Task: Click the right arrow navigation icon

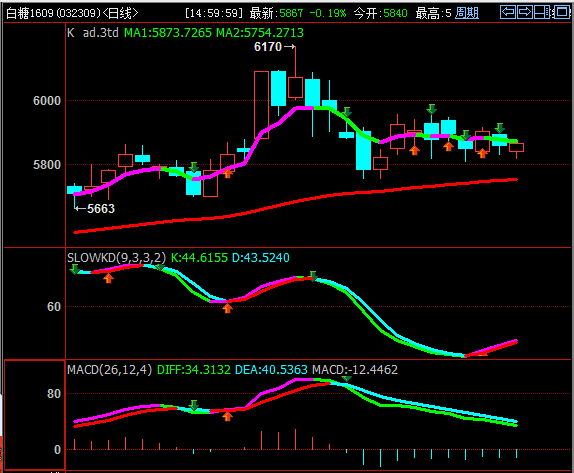Action: tap(525, 12)
